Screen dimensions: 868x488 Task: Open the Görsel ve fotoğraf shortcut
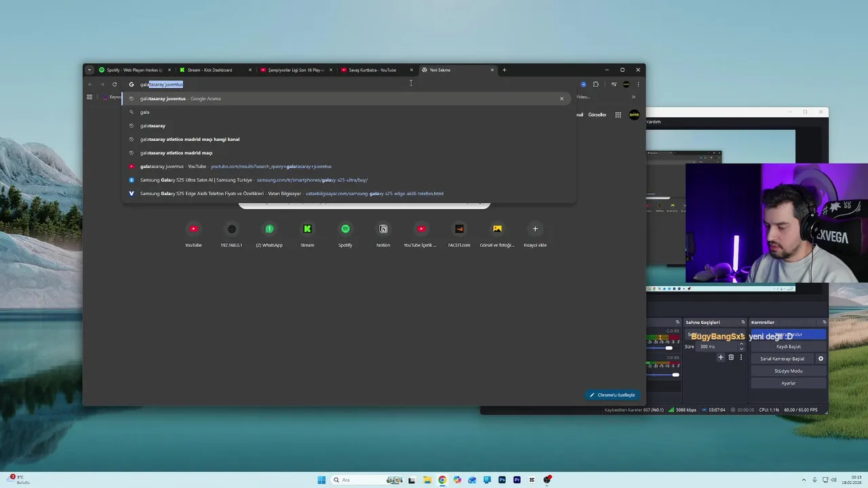pyautogui.click(x=497, y=235)
